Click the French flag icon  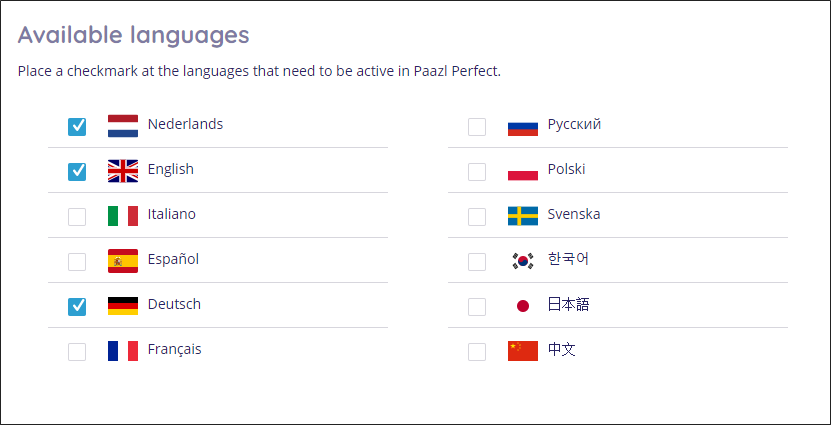123,351
